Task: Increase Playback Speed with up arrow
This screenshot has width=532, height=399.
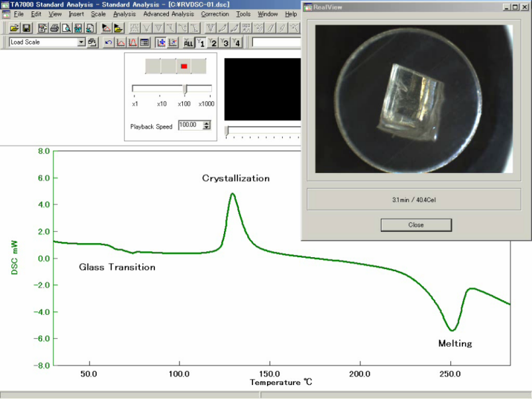Action: pos(207,123)
